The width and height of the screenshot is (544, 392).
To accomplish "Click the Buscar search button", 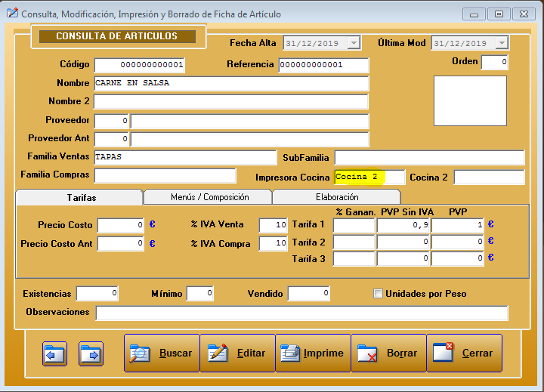I will tap(162, 353).
